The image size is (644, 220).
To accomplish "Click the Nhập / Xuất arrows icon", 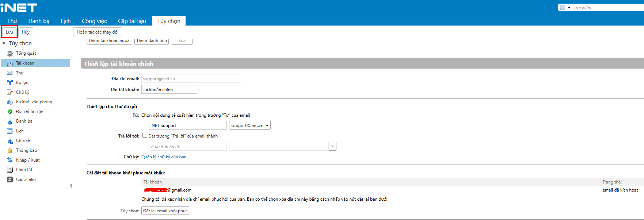I will click(10, 160).
